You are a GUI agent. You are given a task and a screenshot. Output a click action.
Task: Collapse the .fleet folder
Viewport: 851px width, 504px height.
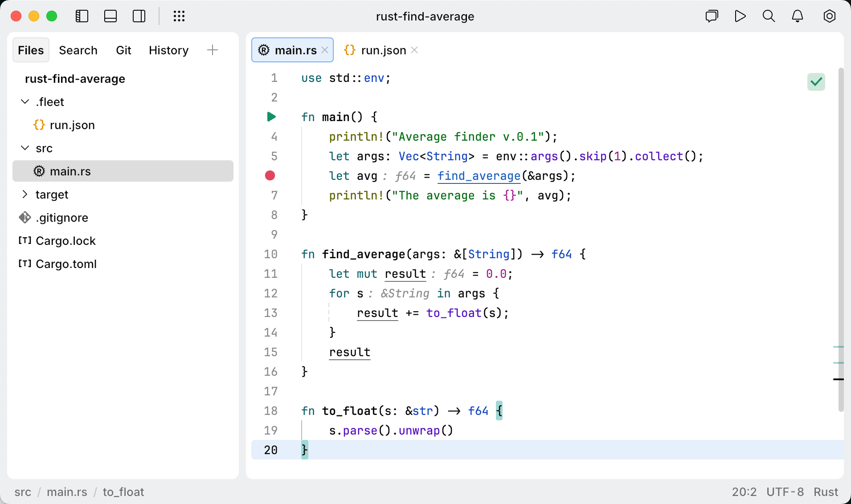25,102
